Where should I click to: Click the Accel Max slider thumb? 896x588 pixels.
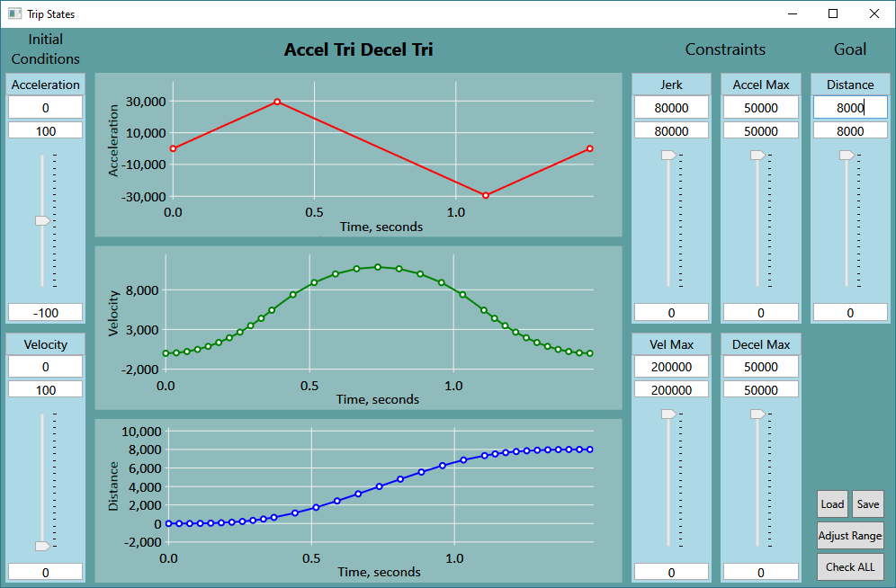click(757, 155)
